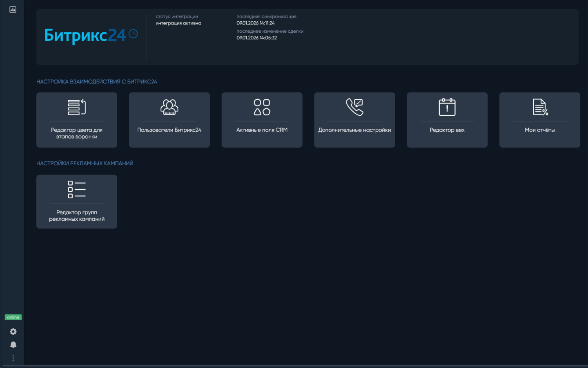Open "Пользователи Битрикс24" label
Screen dimensions: 588x368
(169, 130)
